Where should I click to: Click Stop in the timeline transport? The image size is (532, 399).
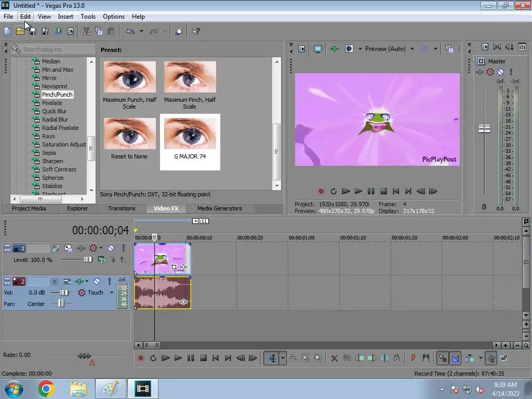tap(203, 358)
